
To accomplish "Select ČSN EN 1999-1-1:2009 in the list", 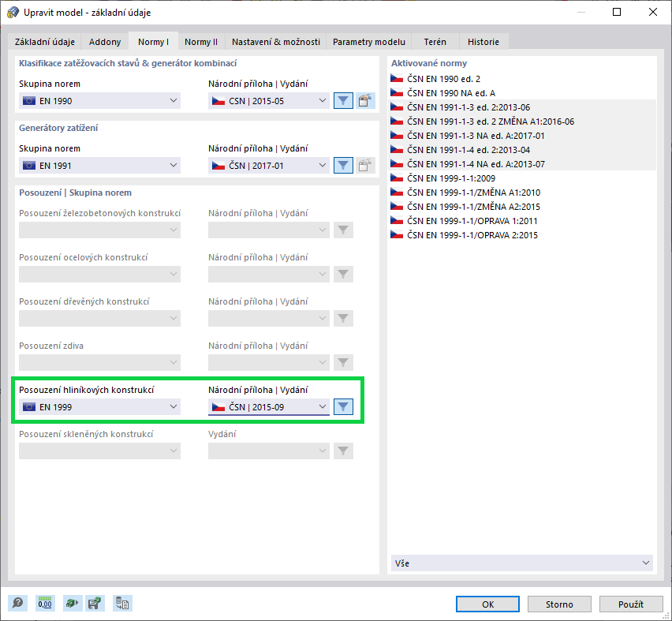I will click(x=522, y=178).
